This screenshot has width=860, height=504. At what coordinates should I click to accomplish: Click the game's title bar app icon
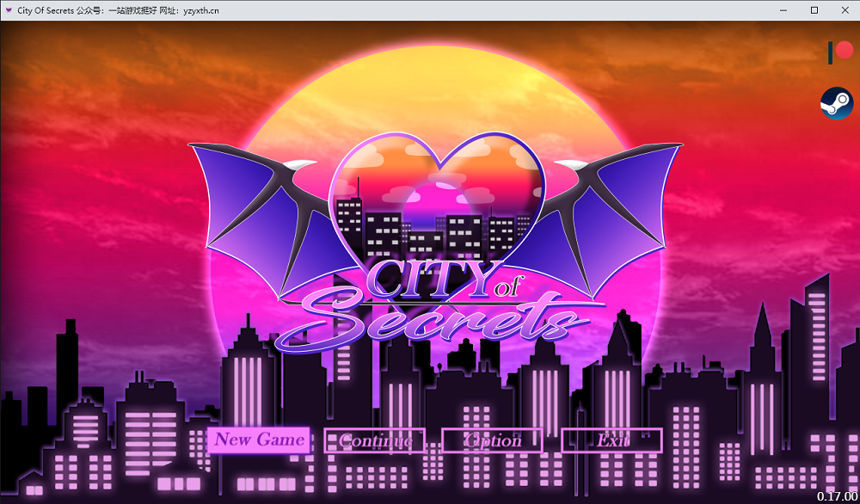point(9,10)
